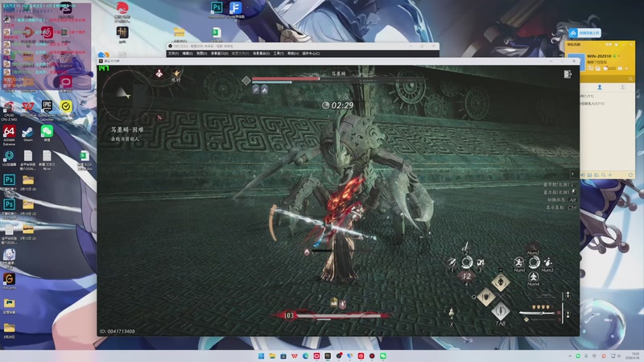The height and width of the screenshot is (362, 644).
Task: Expand the second contact group (1/11)
Action: point(592,104)
